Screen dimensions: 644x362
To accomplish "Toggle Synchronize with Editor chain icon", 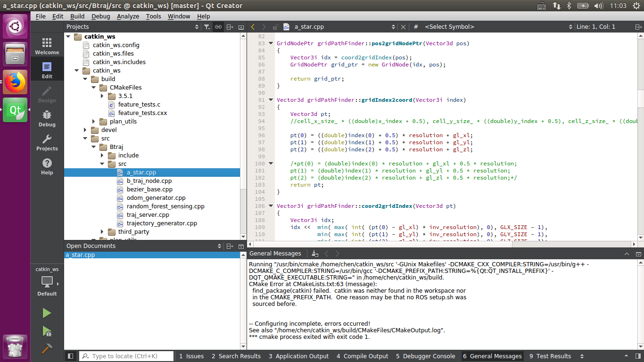I will coord(218,27).
